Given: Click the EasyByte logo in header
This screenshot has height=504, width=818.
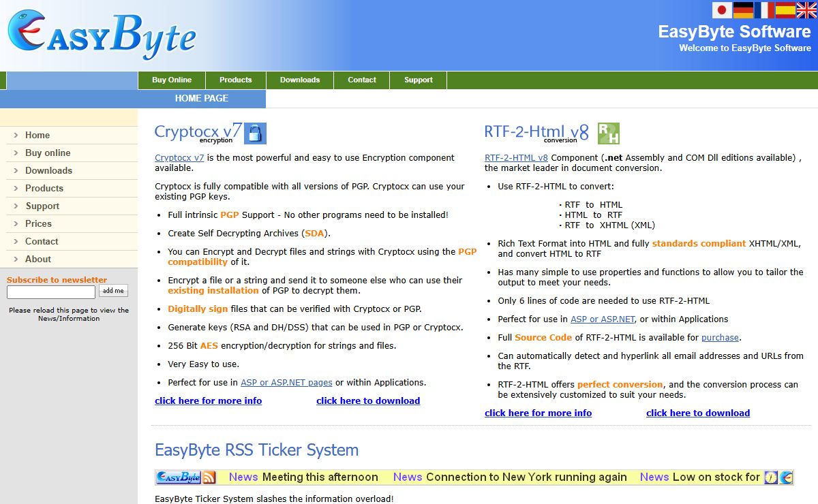Looking at the screenshot, I should [x=102, y=35].
